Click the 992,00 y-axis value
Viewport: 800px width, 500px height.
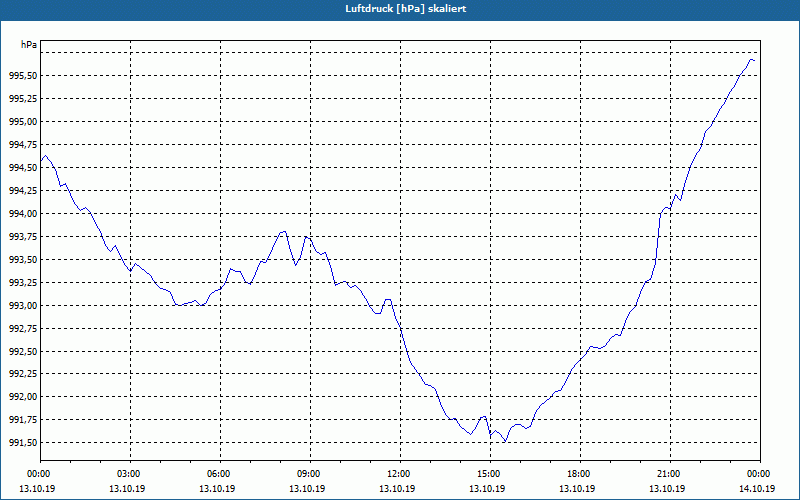click(x=23, y=396)
